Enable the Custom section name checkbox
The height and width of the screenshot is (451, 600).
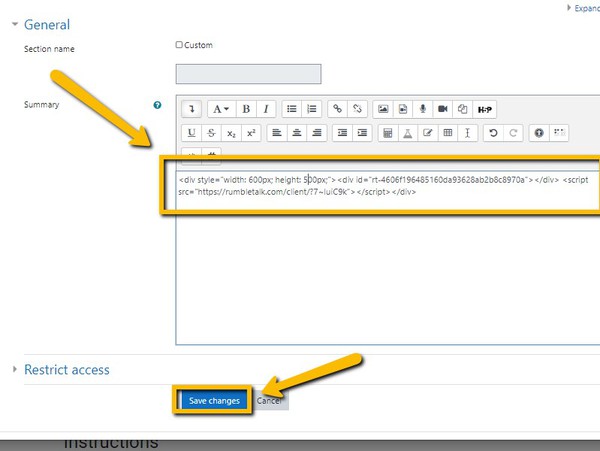[179, 45]
